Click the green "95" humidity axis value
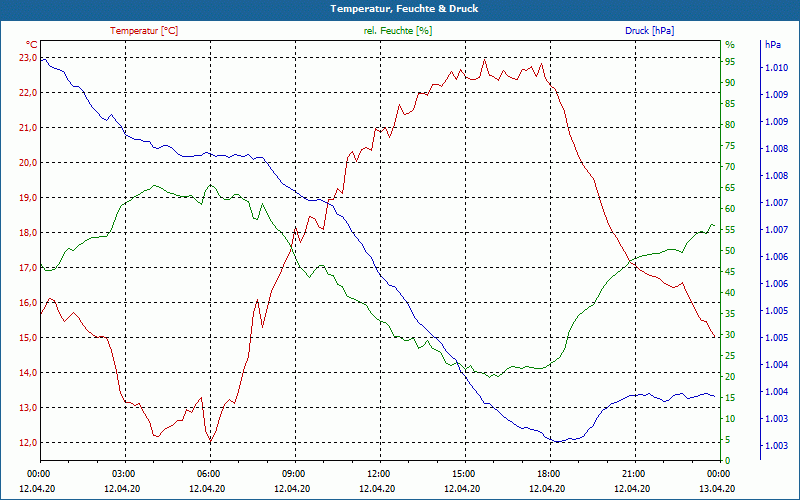Viewport: 800px width, 500px height. click(x=730, y=62)
